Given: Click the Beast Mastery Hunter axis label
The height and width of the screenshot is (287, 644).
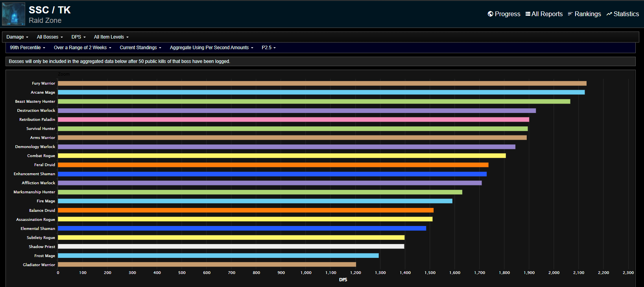Looking at the screenshot, I should (35, 102).
